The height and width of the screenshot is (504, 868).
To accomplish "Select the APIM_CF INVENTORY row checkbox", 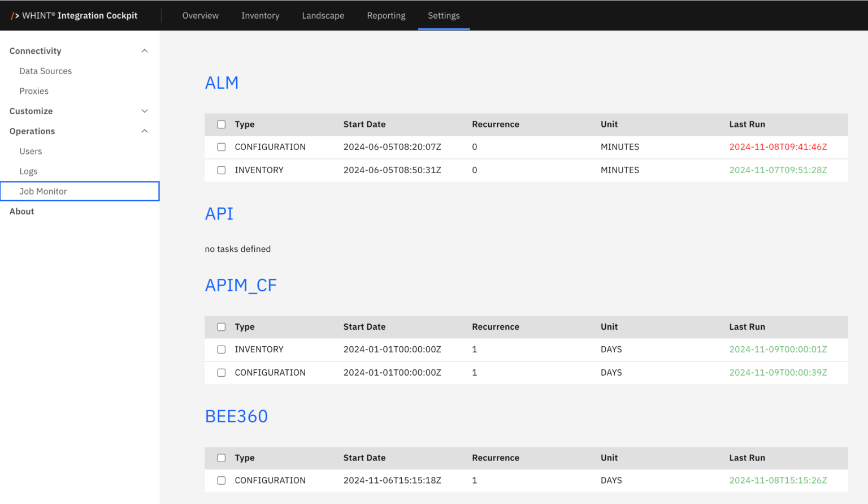I will point(222,350).
